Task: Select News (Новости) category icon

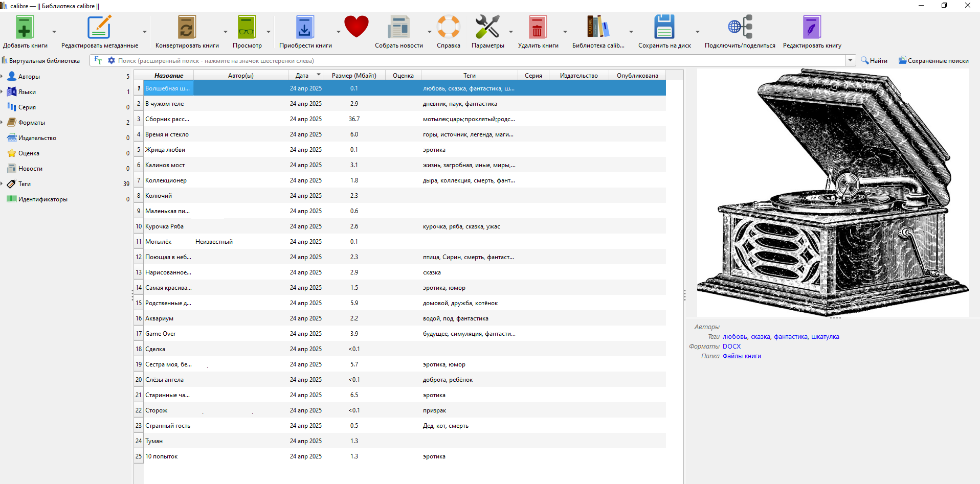Action: 12,168
